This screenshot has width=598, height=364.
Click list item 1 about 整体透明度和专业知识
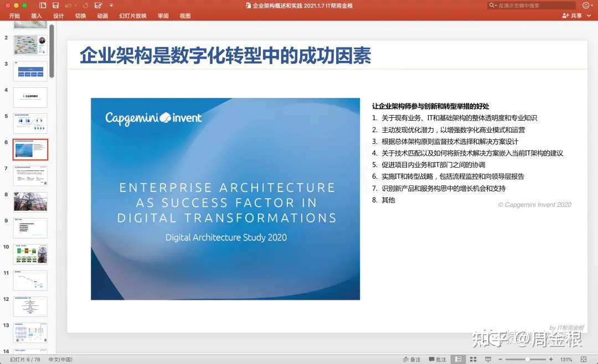coord(455,118)
